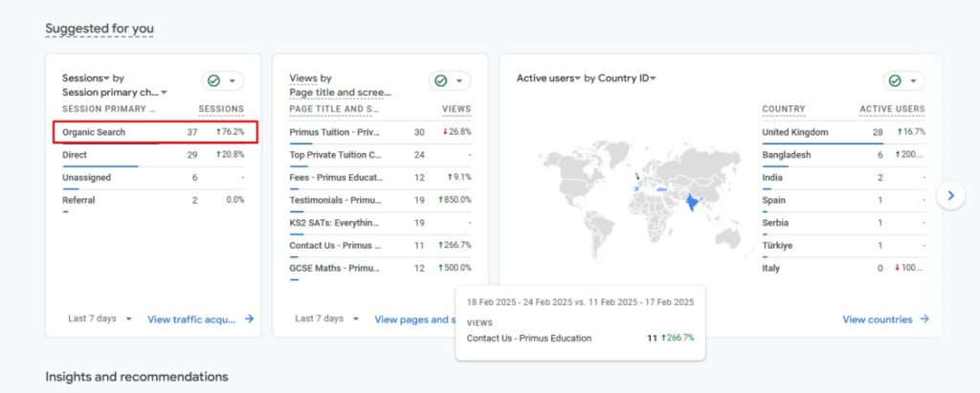Select KS2 SATs: Everythin... page row

tap(380, 223)
